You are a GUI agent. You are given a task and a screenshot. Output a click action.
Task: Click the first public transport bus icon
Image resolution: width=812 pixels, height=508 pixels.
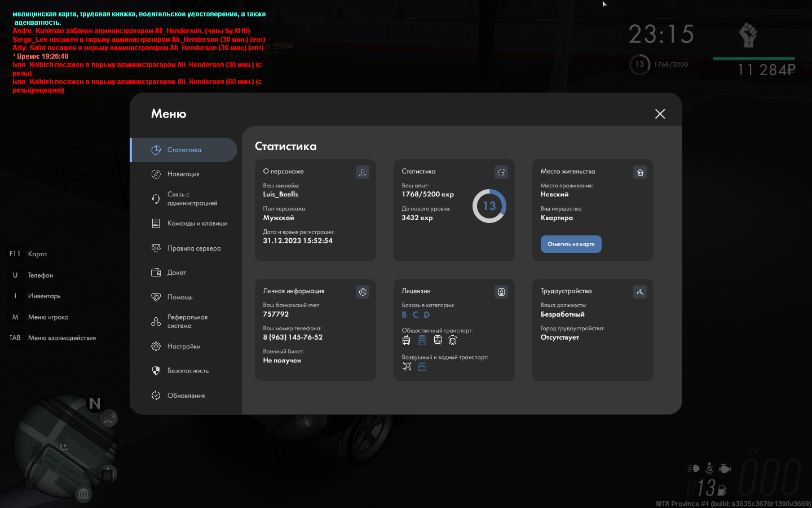407,340
